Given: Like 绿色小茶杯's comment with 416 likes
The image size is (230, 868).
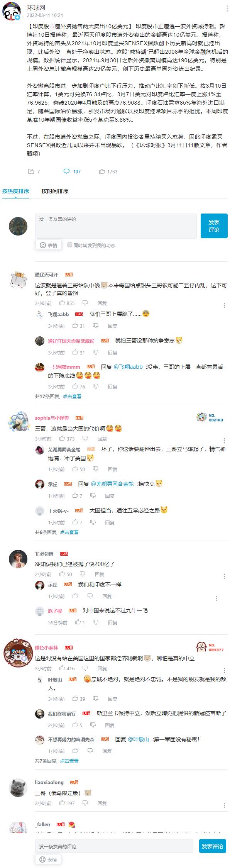Looking at the screenshot, I should [x=62, y=668].
